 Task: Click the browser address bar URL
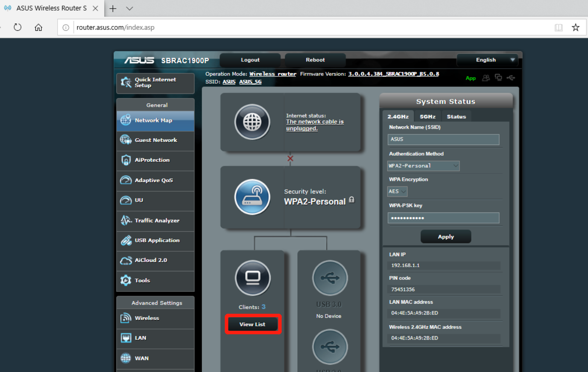tap(115, 27)
